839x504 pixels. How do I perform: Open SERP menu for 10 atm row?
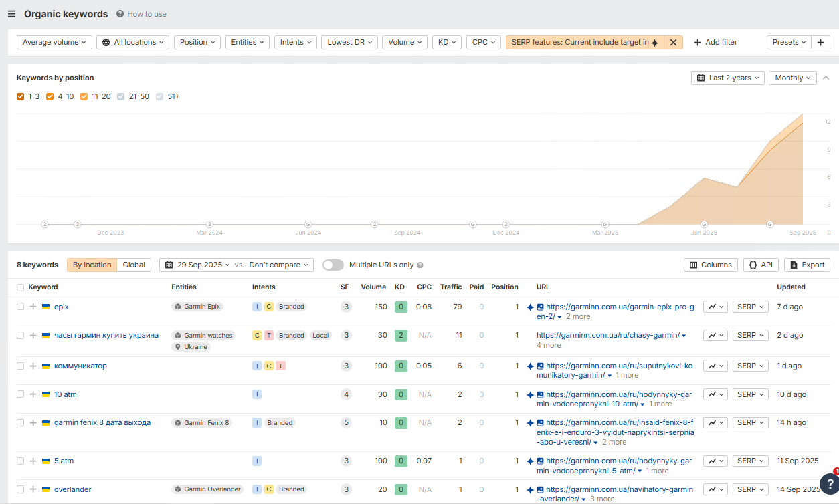coord(751,394)
